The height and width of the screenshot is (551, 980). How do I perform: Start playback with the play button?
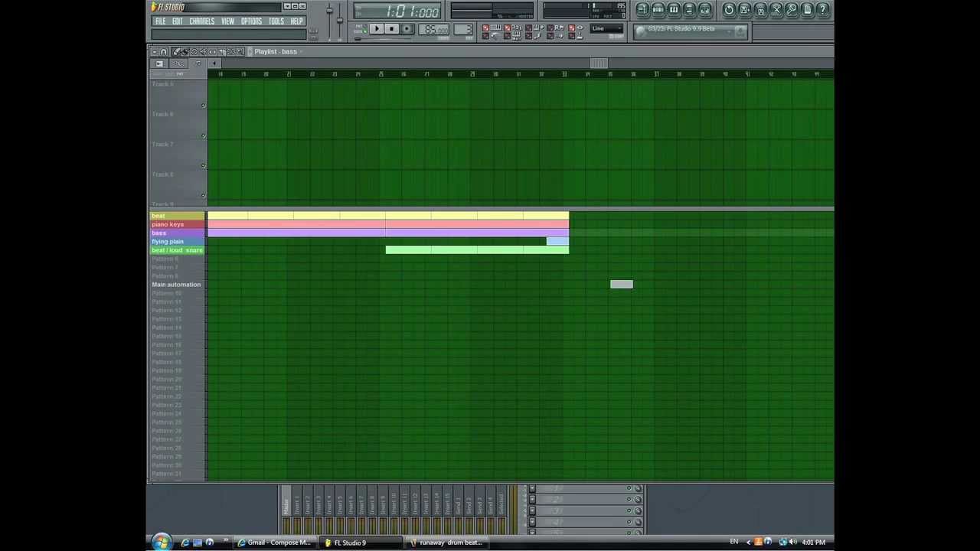coord(377,29)
